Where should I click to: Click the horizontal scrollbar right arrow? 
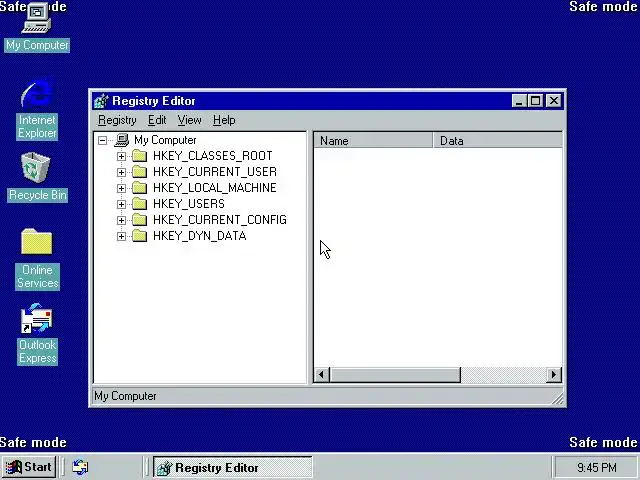(554, 375)
